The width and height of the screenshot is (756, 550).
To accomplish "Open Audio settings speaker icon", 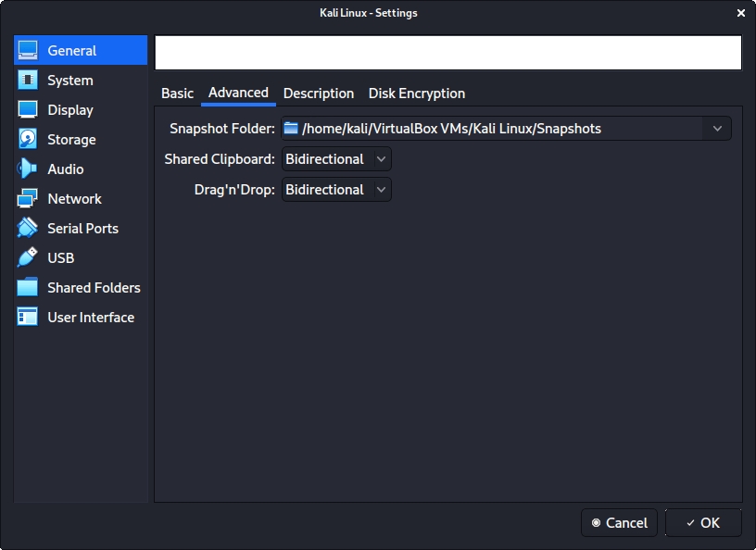I will point(29,169).
